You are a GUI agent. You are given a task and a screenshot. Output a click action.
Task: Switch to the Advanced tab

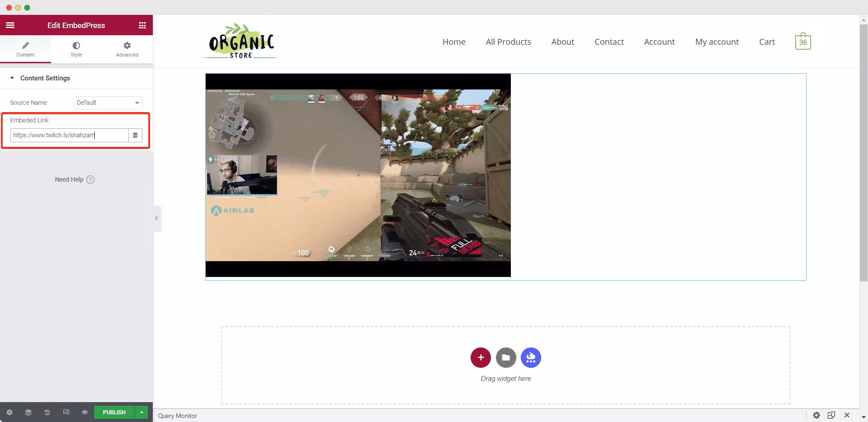(127, 49)
